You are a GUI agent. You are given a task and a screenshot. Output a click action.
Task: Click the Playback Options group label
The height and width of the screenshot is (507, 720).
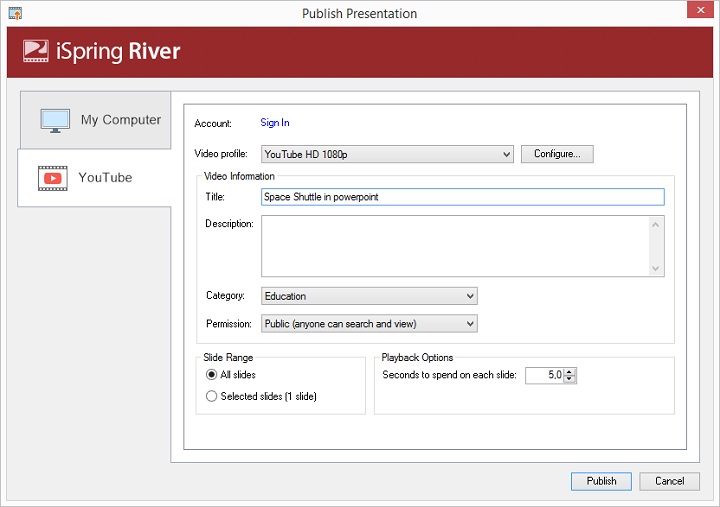tap(417, 358)
